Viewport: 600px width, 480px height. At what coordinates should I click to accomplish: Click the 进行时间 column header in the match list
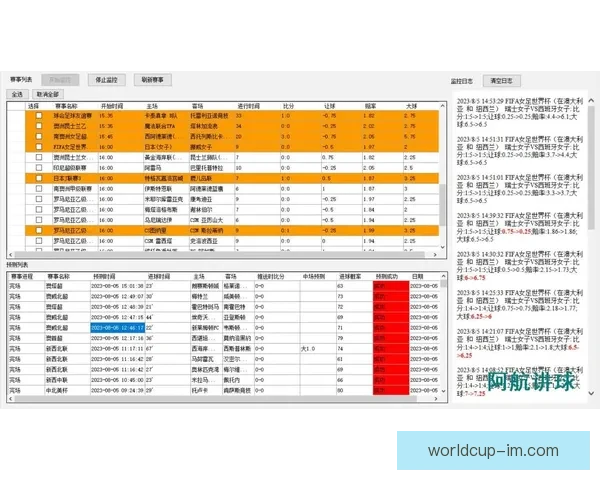click(249, 106)
